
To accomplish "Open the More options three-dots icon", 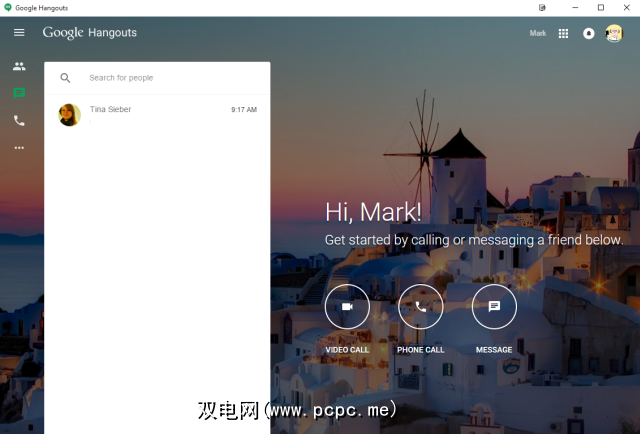I will (x=19, y=148).
